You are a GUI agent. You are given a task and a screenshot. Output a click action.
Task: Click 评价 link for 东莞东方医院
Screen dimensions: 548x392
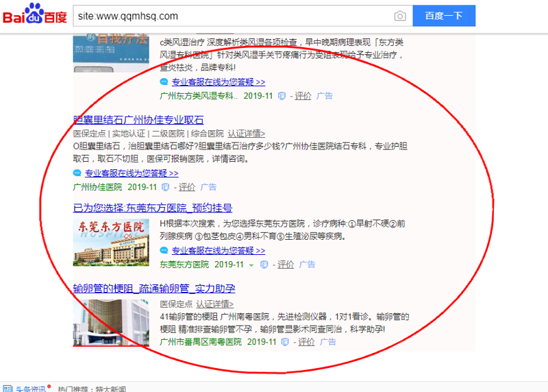(x=286, y=265)
